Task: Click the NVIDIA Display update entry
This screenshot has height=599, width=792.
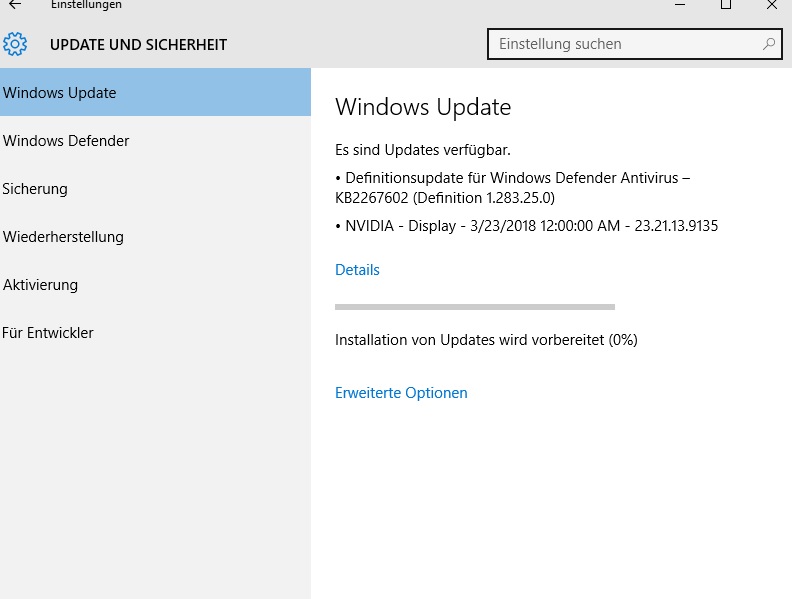Action: (526, 226)
